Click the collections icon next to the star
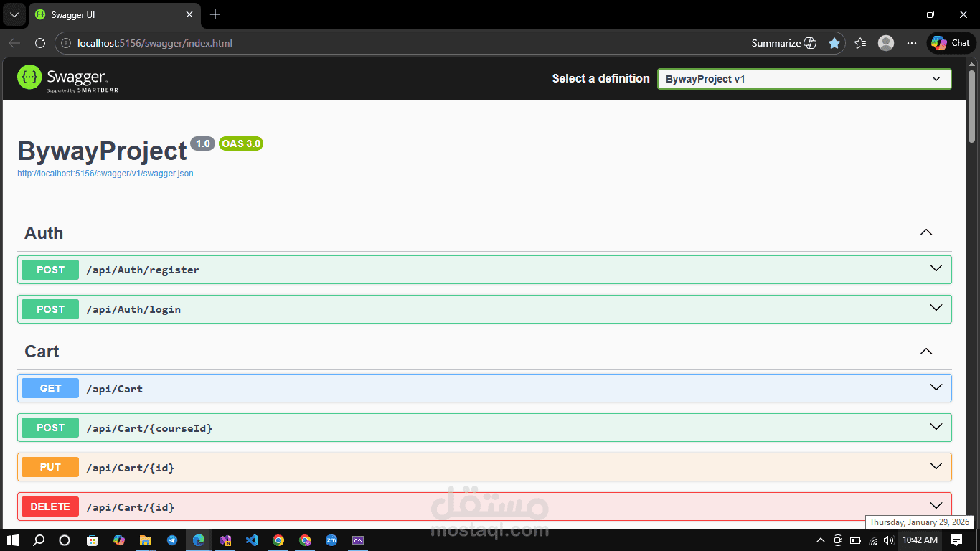The image size is (980, 551). (x=859, y=43)
